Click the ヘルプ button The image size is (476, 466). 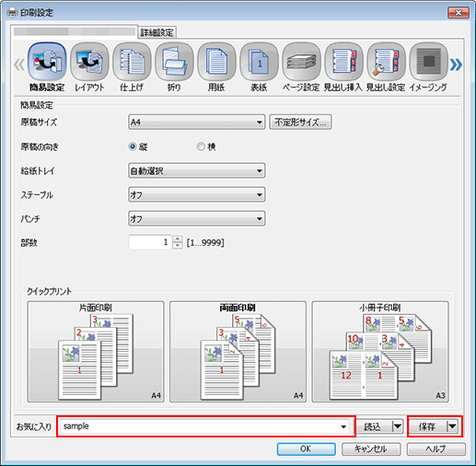[436, 449]
